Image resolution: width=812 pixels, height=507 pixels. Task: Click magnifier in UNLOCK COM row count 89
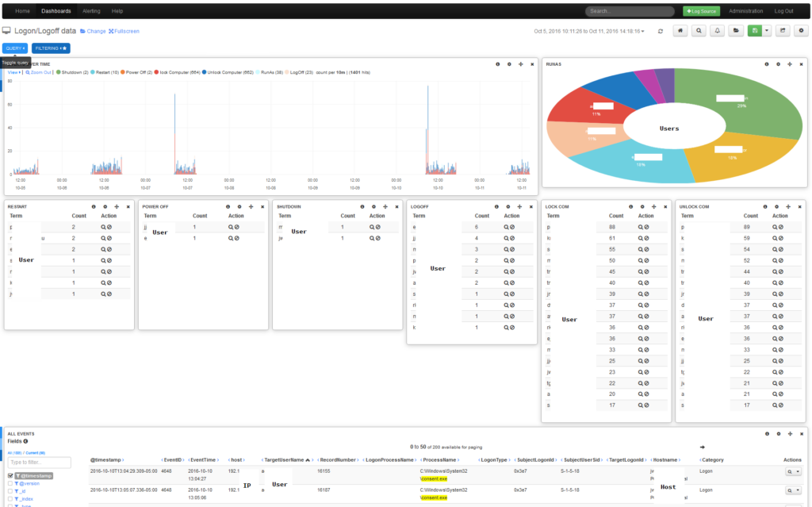pos(775,227)
